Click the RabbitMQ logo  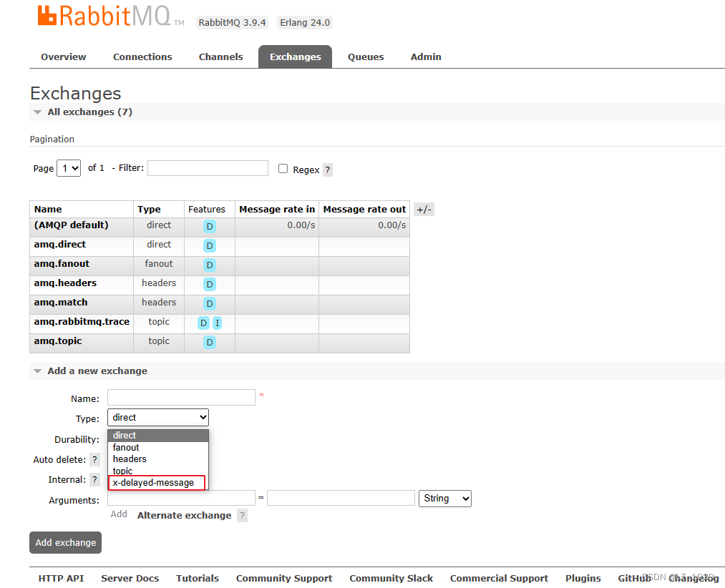click(110, 16)
